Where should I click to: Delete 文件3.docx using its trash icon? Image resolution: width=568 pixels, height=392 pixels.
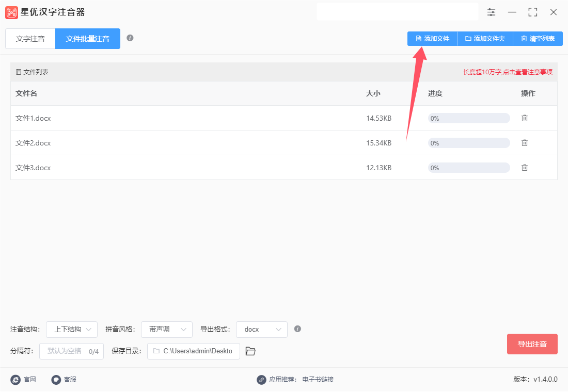point(525,168)
